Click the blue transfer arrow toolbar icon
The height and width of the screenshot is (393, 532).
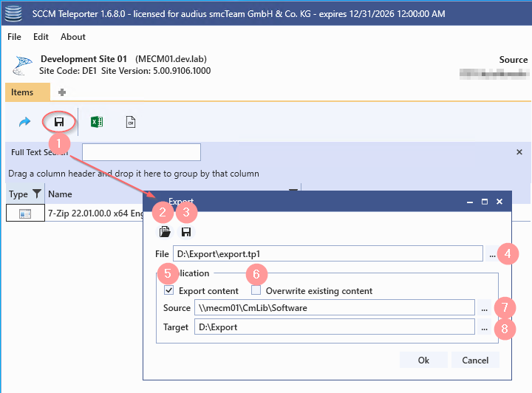click(24, 122)
